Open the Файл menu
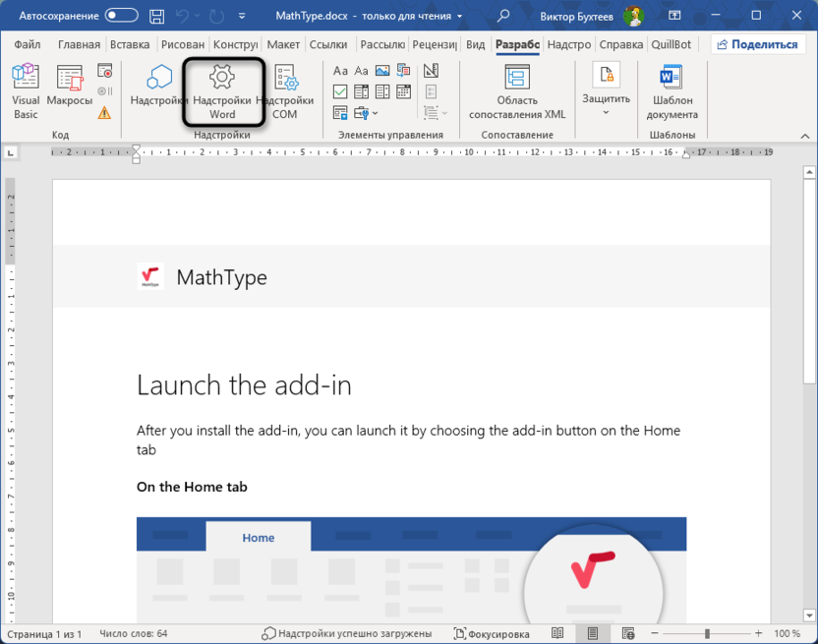This screenshot has height=644, width=818. (28, 44)
